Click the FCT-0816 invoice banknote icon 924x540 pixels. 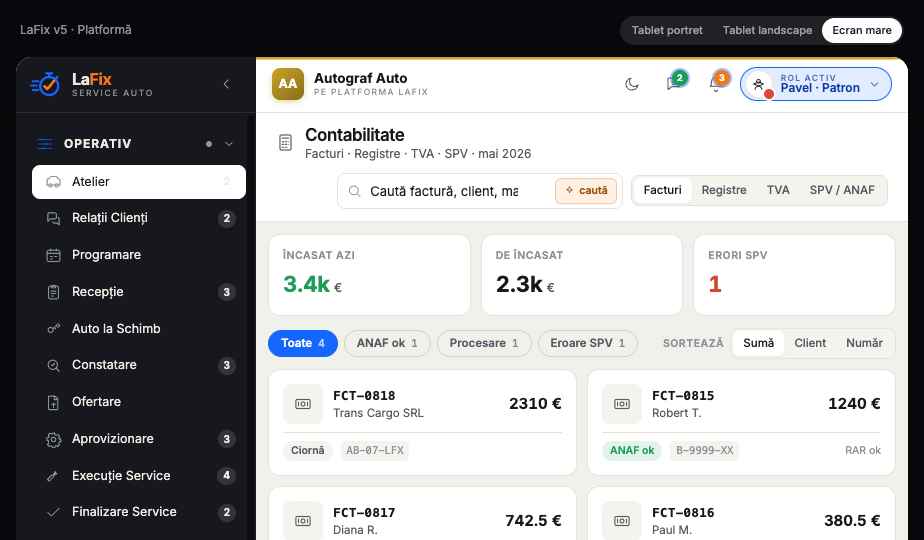click(622, 521)
